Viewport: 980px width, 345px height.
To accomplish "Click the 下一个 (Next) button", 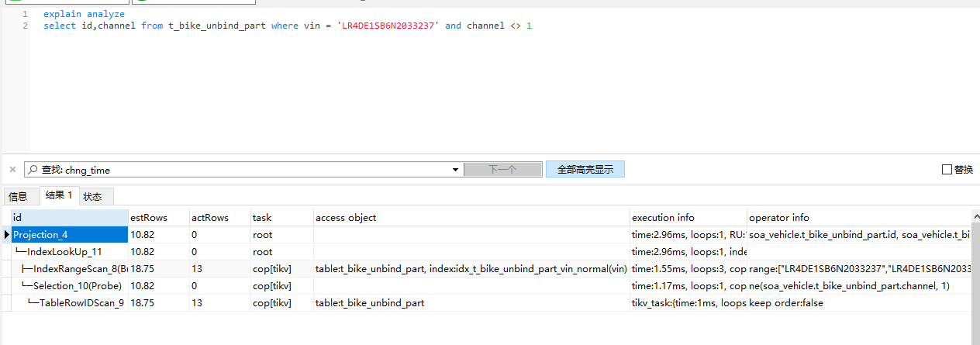I will 502,169.
